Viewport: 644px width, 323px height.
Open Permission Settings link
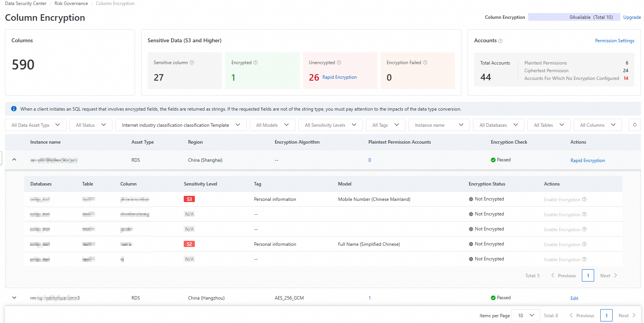click(x=614, y=41)
